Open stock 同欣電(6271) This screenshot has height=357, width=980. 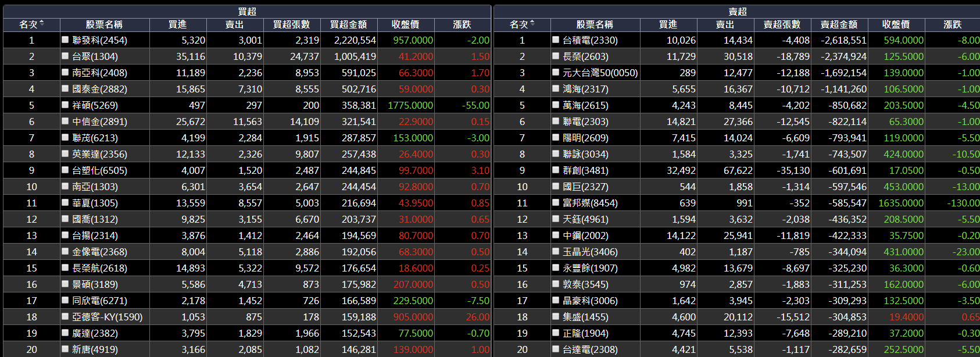99,301
